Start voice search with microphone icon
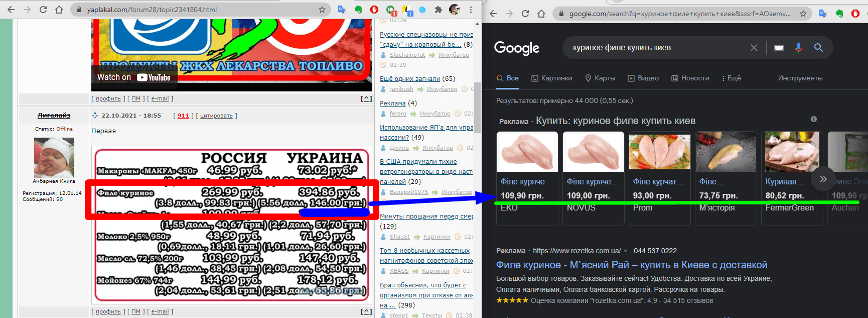 [798, 48]
